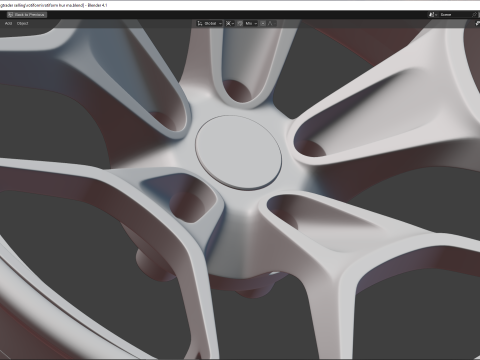Open the Object menu

[23, 23]
